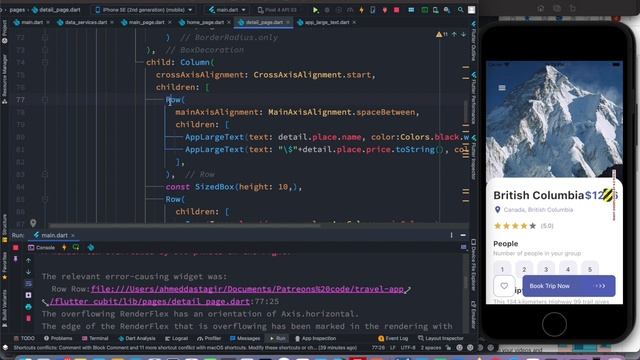Open Flutter DevTools icon in Run panel
Screen dimensions: 640x360
coord(91,247)
